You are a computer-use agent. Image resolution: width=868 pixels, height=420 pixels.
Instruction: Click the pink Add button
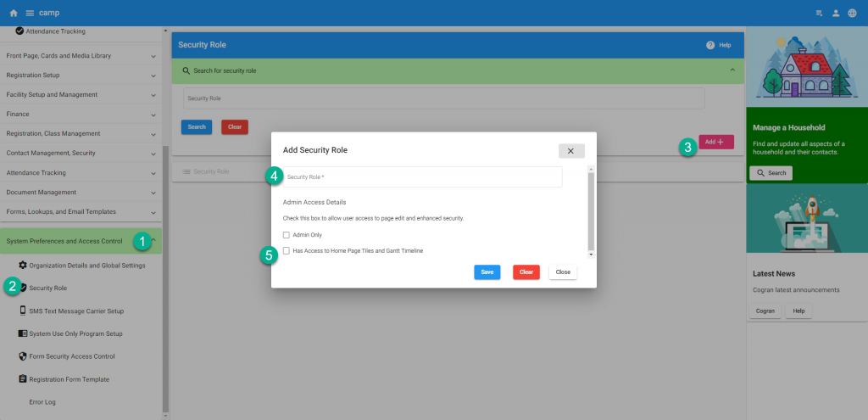click(x=715, y=143)
